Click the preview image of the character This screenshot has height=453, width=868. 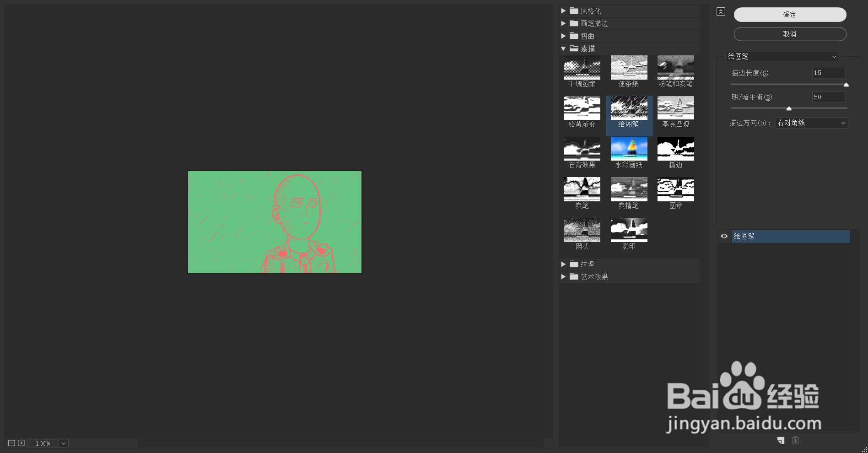tap(275, 222)
